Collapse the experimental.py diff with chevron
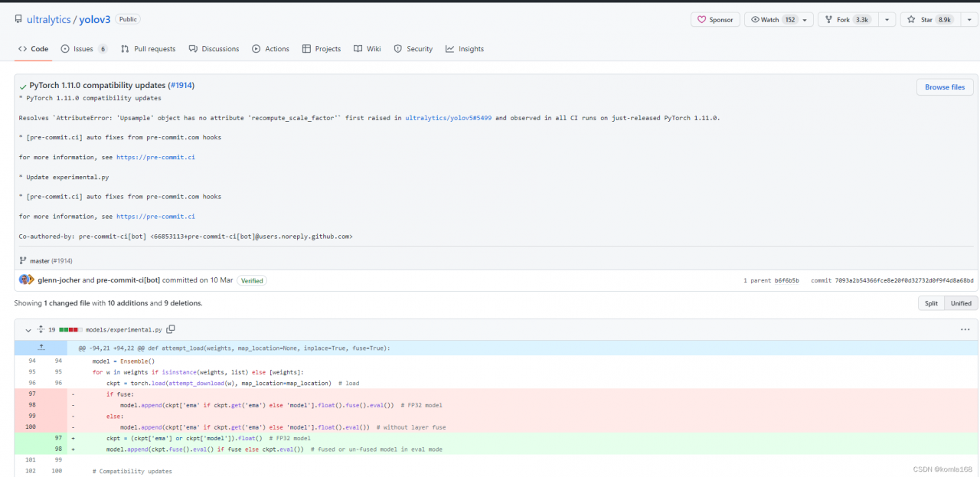Viewport: 980px width, 477px height. [28, 330]
